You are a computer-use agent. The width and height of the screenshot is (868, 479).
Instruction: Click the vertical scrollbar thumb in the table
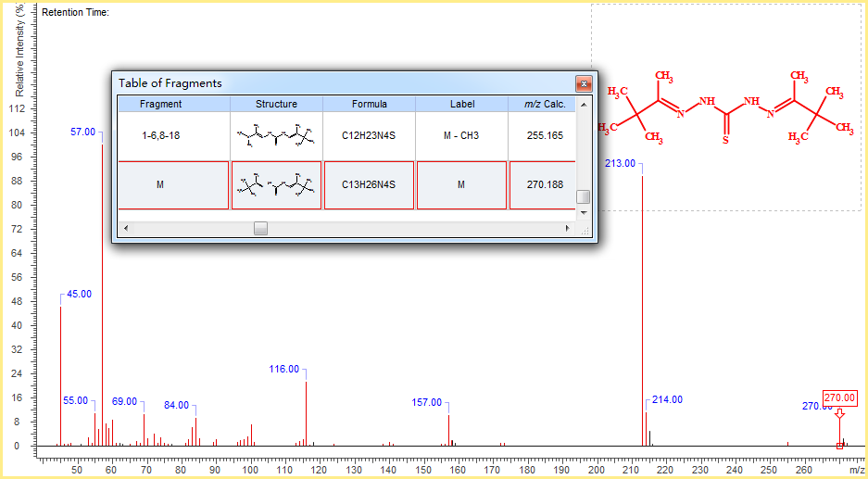[x=584, y=196]
